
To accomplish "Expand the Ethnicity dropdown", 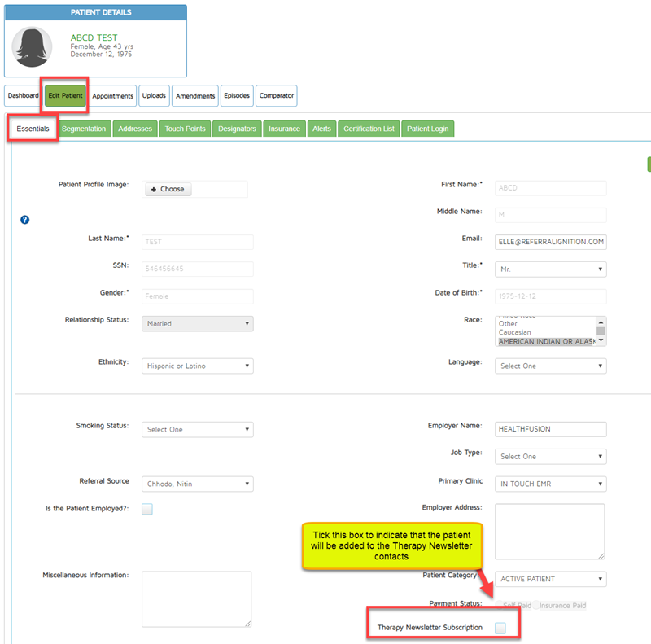I will tap(197, 366).
